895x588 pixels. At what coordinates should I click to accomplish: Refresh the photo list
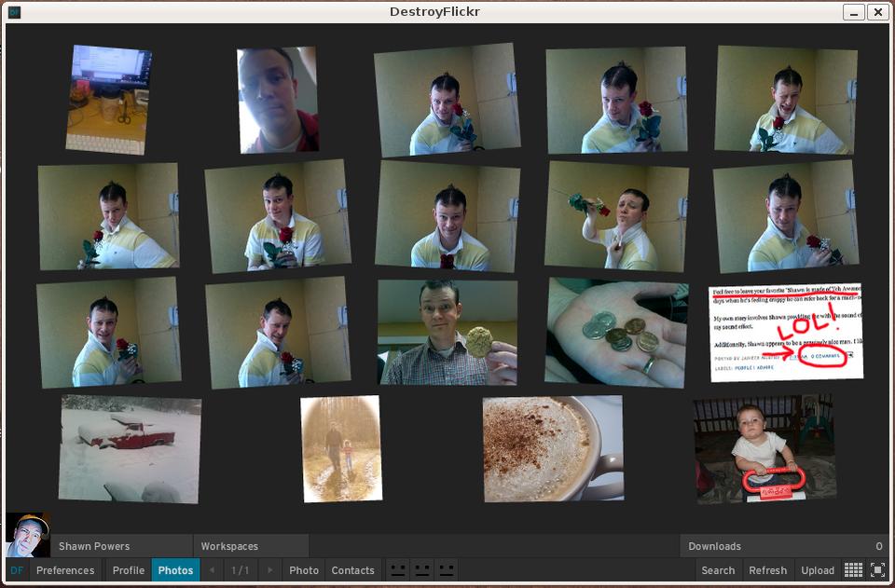[x=767, y=570]
